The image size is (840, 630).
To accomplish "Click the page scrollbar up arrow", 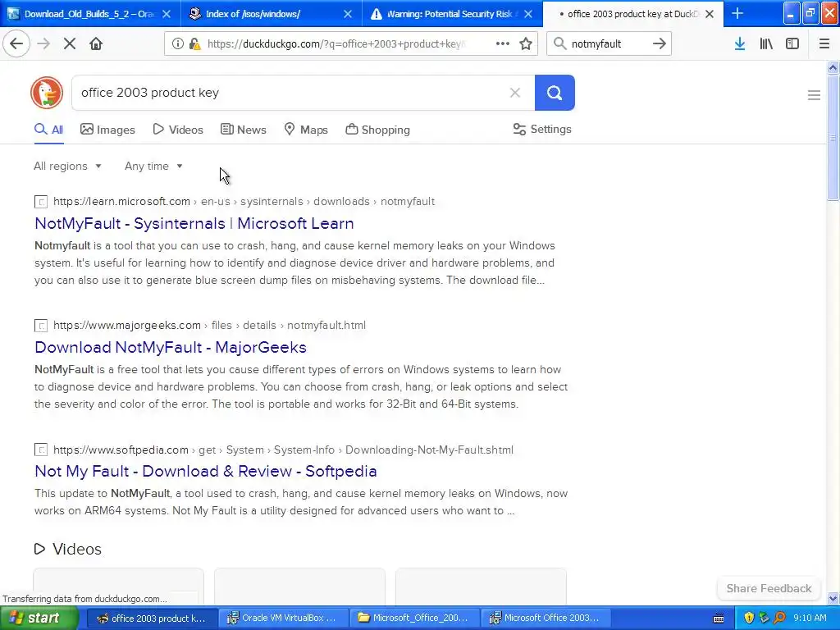I will coord(833,67).
